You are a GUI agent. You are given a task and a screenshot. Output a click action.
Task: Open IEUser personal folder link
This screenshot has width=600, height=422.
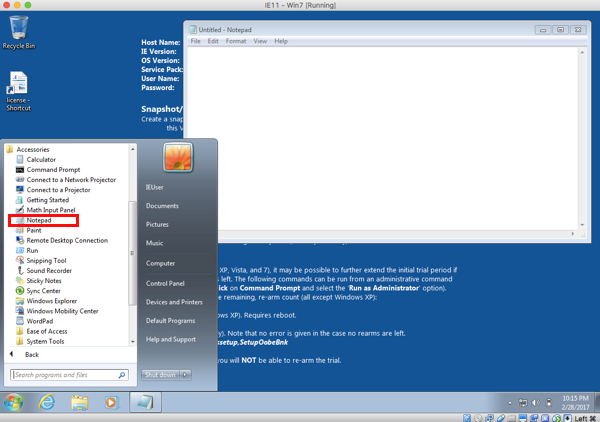[x=155, y=187]
